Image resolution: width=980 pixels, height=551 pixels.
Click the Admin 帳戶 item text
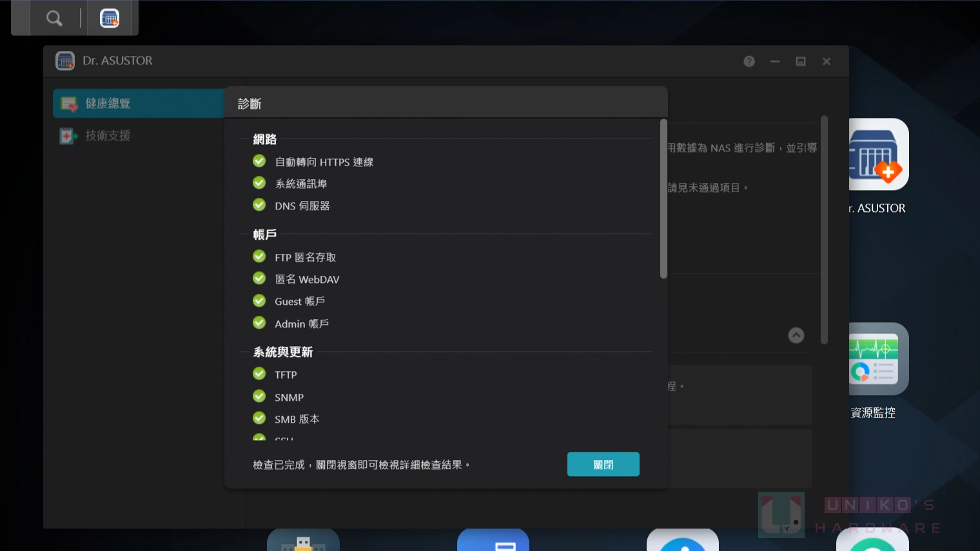pos(302,324)
